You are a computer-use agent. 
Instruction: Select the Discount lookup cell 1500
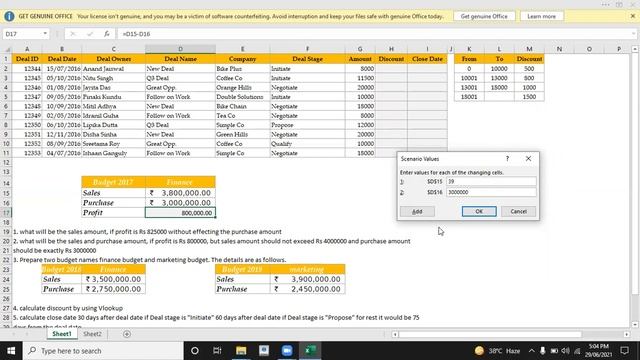(x=529, y=97)
